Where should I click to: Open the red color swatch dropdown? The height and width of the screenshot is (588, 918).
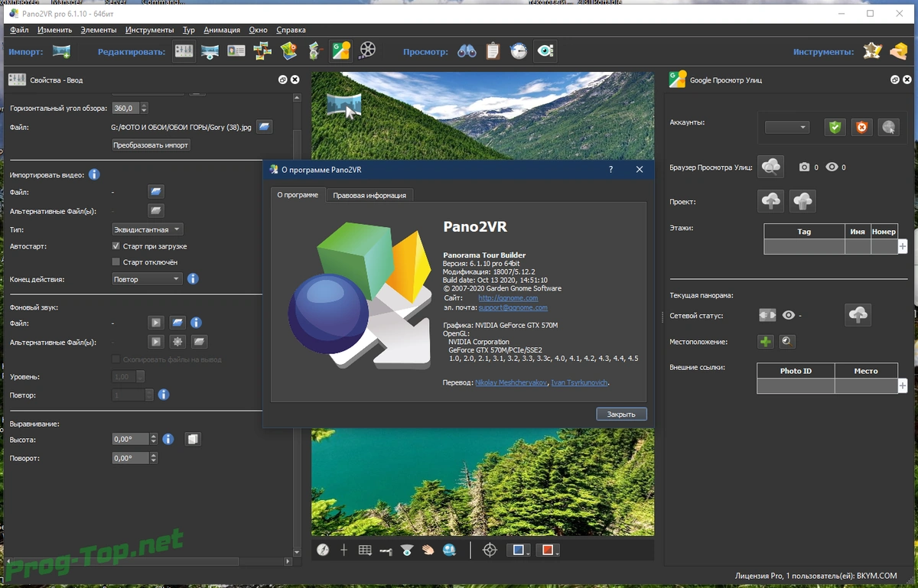click(x=548, y=550)
